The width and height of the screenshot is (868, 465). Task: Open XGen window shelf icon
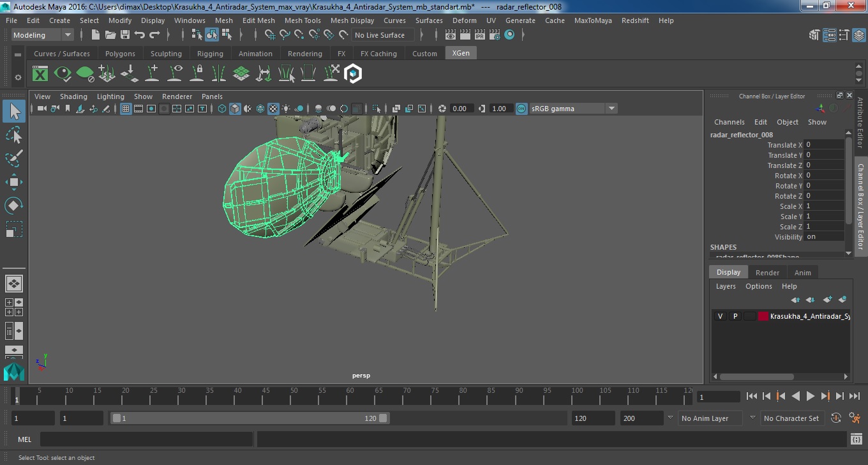point(40,74)
